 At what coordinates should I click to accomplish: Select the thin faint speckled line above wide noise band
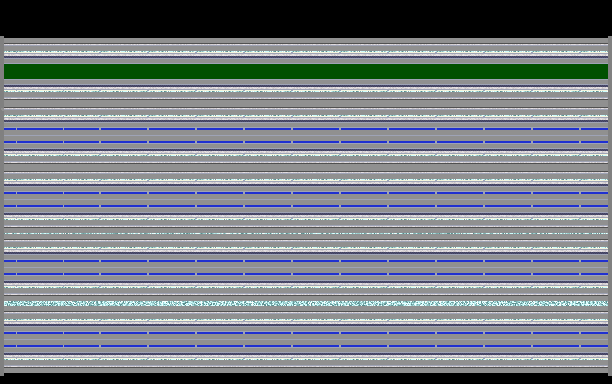pyautogui.click(x=306, y=295)
